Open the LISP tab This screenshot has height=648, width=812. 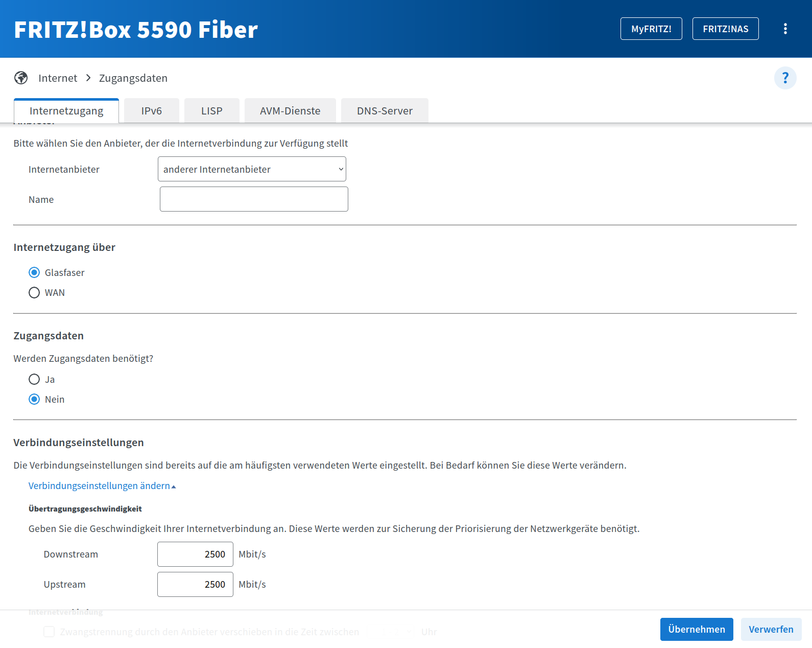coord(212,111)
